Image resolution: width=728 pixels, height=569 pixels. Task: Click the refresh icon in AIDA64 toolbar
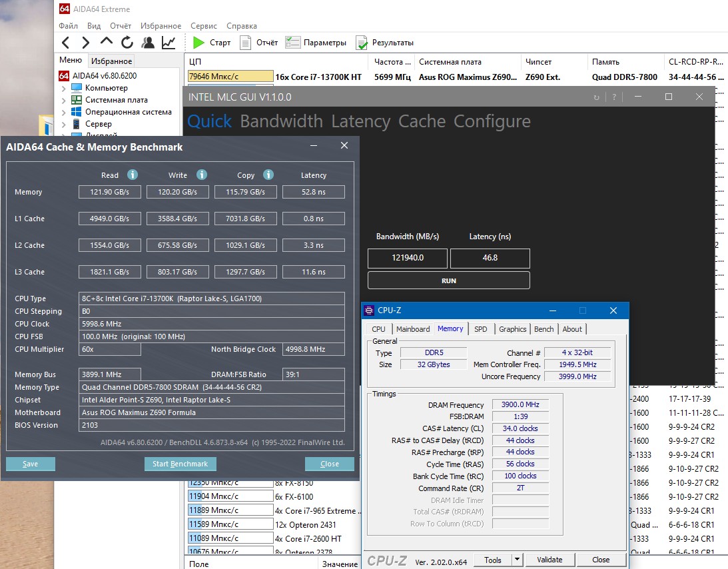[x=127, y=43]
